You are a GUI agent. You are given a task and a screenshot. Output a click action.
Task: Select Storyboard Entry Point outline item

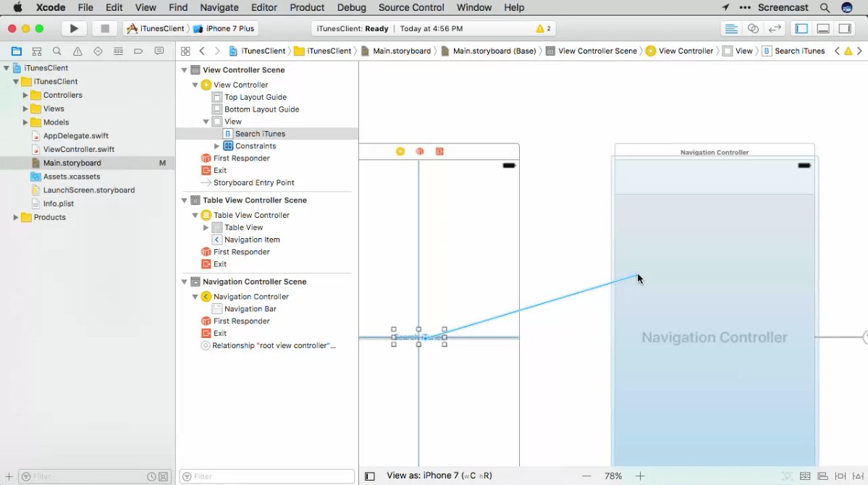click(x=253, y=182)
